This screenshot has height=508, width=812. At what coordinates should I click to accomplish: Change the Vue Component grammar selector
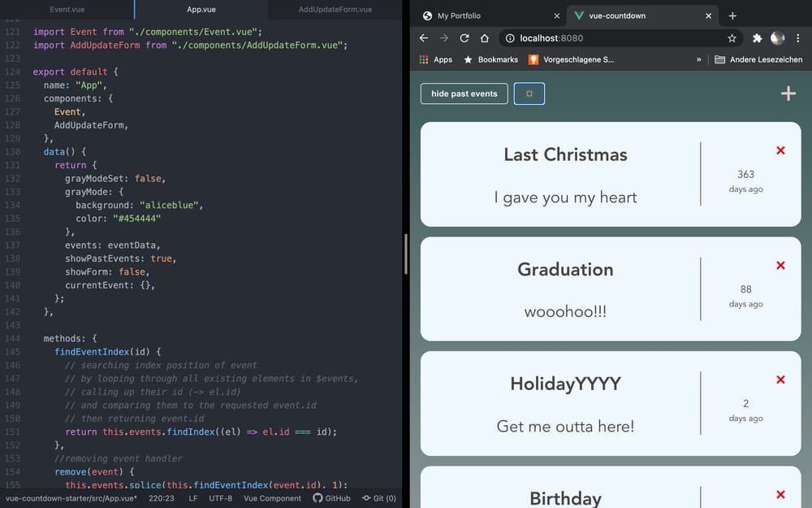[x=272, y=498]
